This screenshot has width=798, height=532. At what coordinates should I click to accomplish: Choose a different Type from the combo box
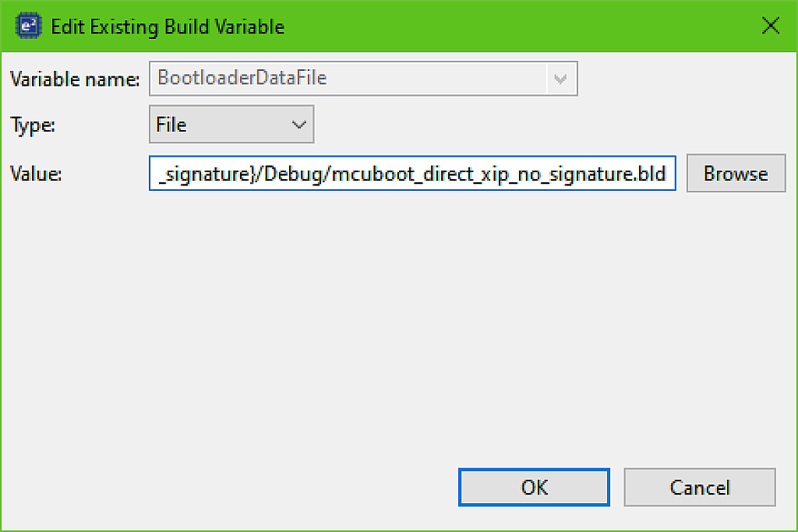click(298, 124)
